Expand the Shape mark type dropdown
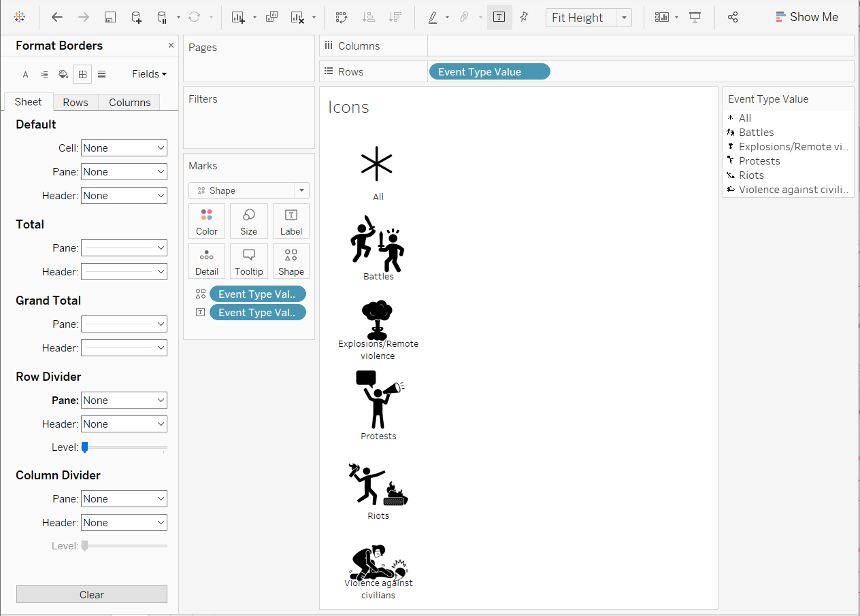The image size is (860, 616). [x=301, y=190]
